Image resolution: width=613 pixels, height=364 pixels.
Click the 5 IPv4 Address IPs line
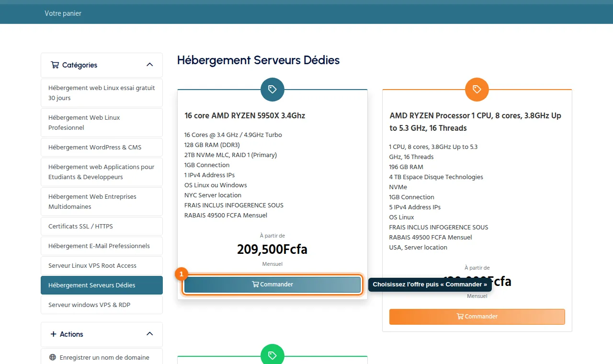415,207
